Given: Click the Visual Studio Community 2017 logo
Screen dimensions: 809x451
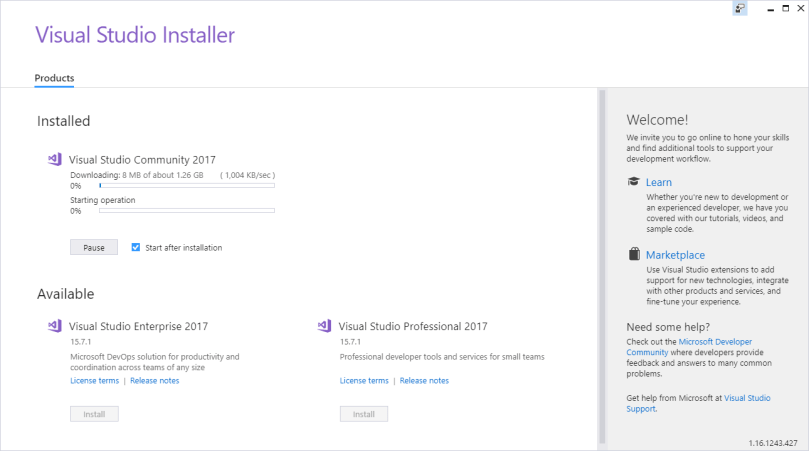Looking at the screenshot, I should (x=55, y=159).
